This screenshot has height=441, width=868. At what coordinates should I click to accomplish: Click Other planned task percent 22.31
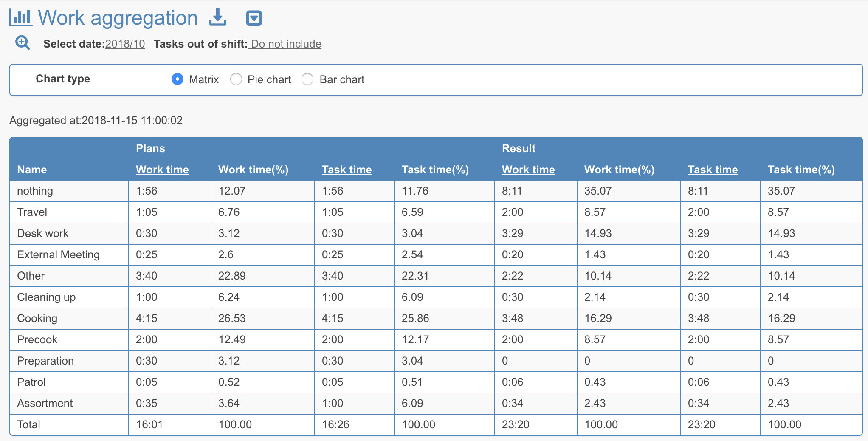(x=415, y=276)
